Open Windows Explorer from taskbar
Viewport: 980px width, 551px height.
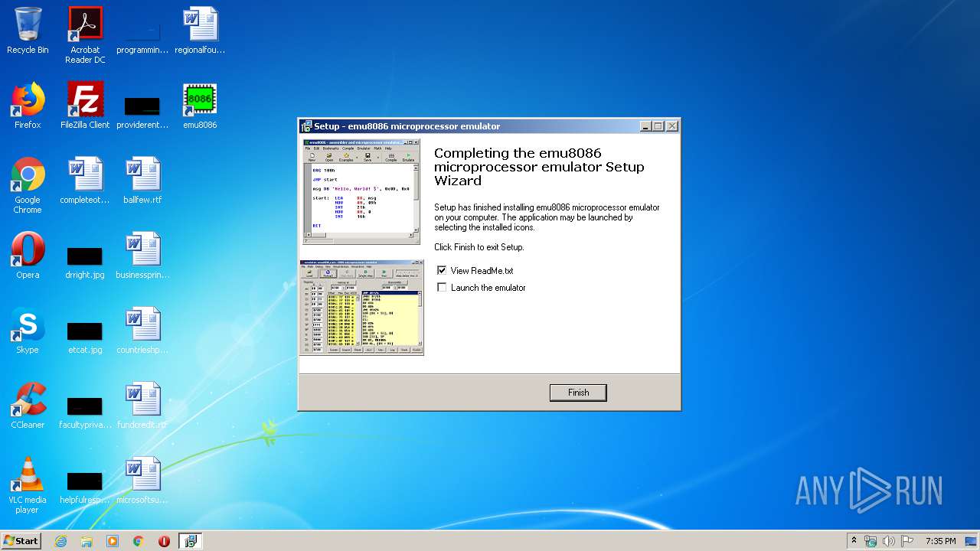coord(87,541)
